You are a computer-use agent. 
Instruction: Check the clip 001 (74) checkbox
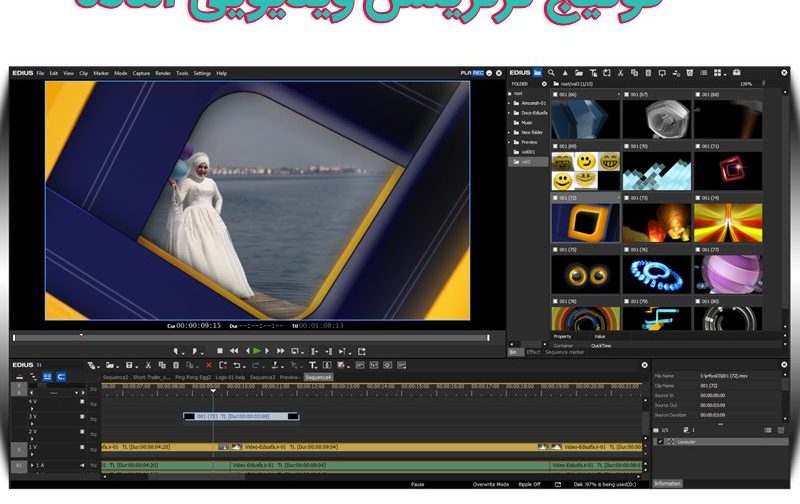[698, 197]
